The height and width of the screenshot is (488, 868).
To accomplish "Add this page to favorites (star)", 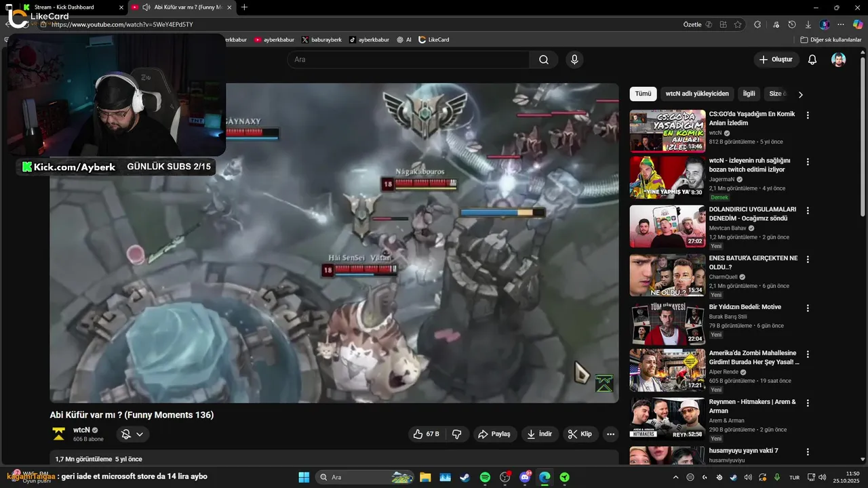I will (x=738, y=24).
